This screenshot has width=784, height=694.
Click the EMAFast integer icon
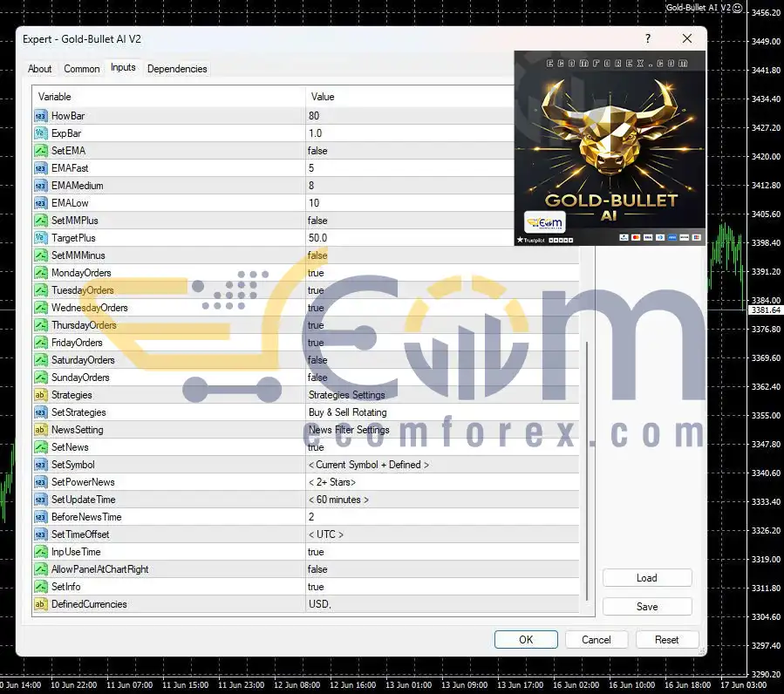click(x=40, y=168)
